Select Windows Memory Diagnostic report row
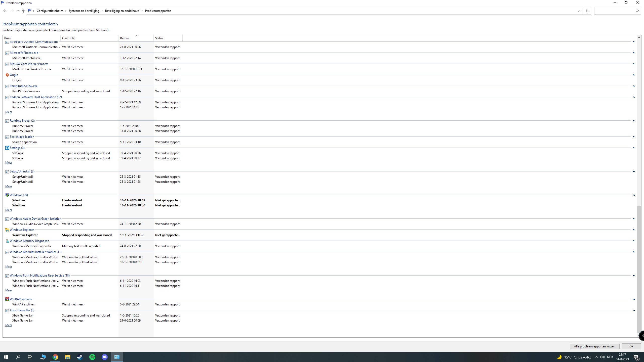644x362 pixels. [93, 246]
